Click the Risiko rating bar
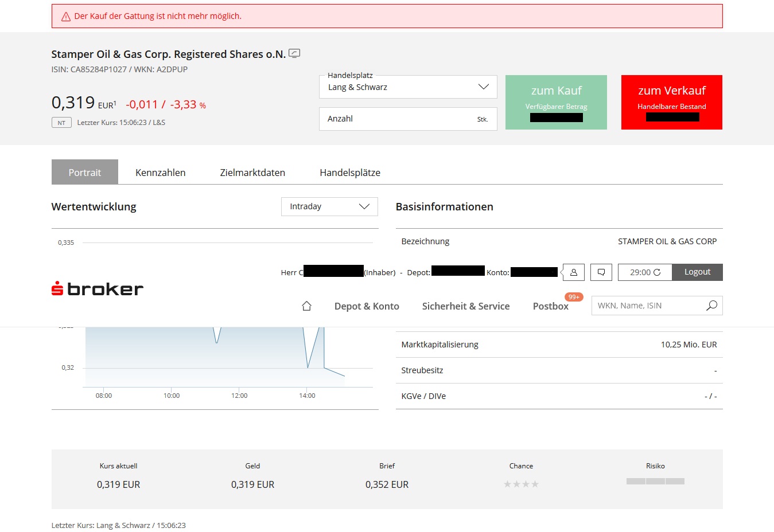The image size is (774, 532). [x=655, y=482]
